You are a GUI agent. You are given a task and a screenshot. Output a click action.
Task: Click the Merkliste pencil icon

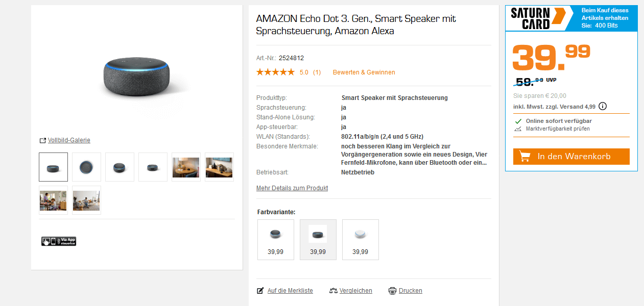pos(260,291)
